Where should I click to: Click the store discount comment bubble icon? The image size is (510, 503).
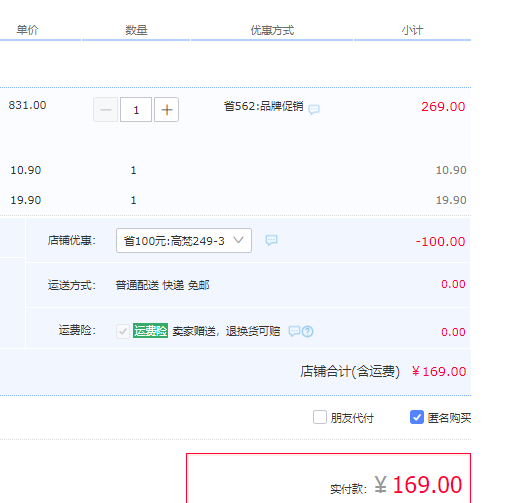point(271,240)
